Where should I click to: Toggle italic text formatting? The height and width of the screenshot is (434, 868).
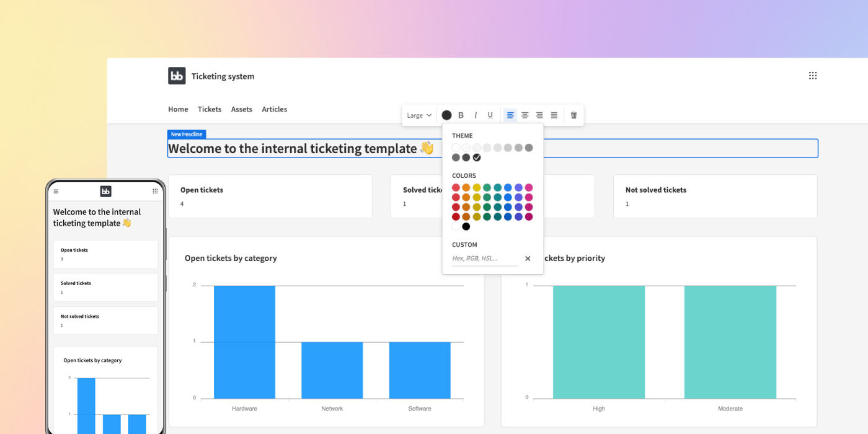pyautogui.click(x=476, y=115)
